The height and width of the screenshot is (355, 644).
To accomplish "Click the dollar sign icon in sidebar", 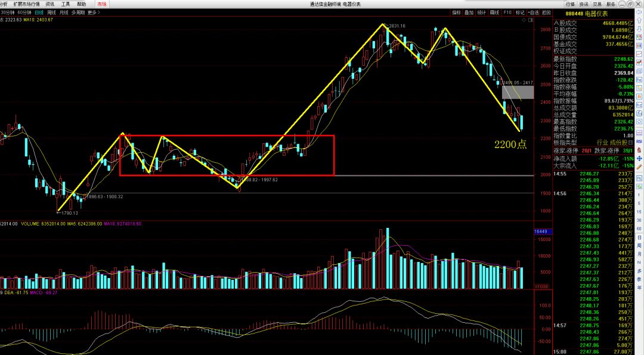I will (x=639, y=150).
